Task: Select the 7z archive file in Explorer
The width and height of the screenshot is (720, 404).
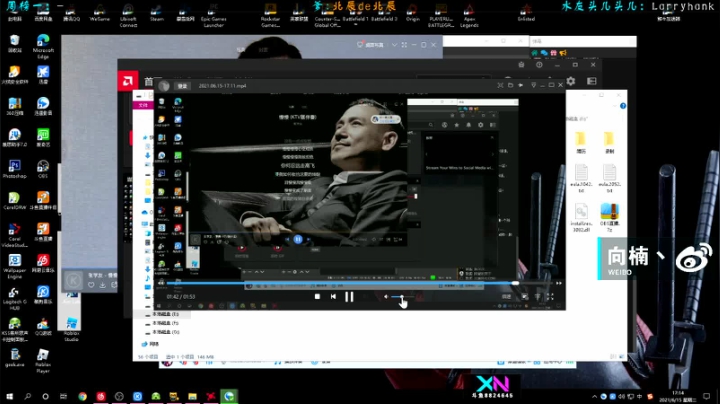Action: click(x=609, y=218)
